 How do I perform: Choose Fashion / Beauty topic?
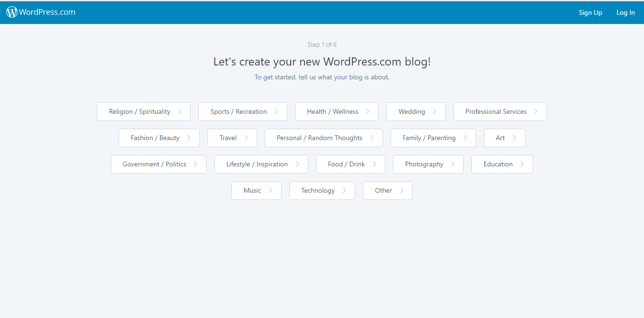coord(159,138)
